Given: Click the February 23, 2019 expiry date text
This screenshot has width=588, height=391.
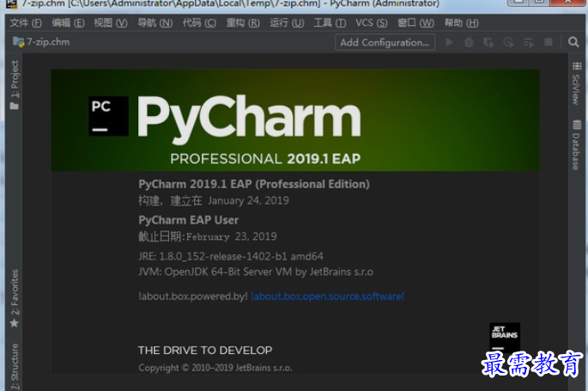Looking at the screenshot, I should (x=232, y=236).
